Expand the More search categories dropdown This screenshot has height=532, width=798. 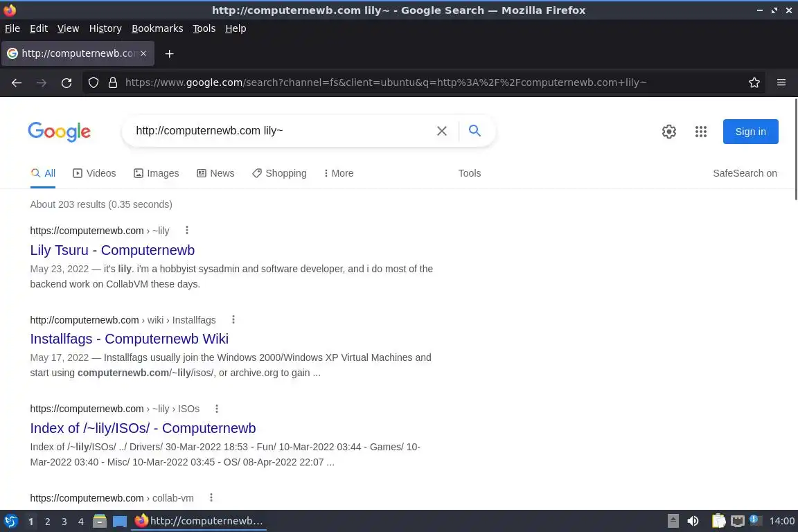(x=339, y=173)
